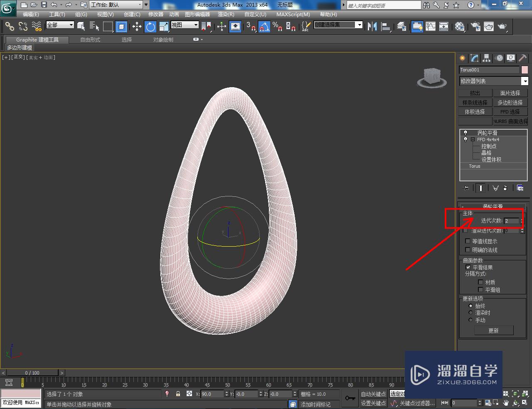Open the Hierarchy command panel tab
The width and height of the screenshot is (532, 409).
click(487, 58)
